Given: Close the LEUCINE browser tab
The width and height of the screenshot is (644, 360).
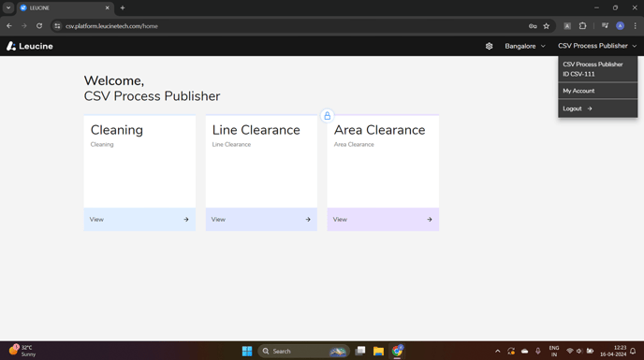Looking at the screenshot, I should 108,7.
